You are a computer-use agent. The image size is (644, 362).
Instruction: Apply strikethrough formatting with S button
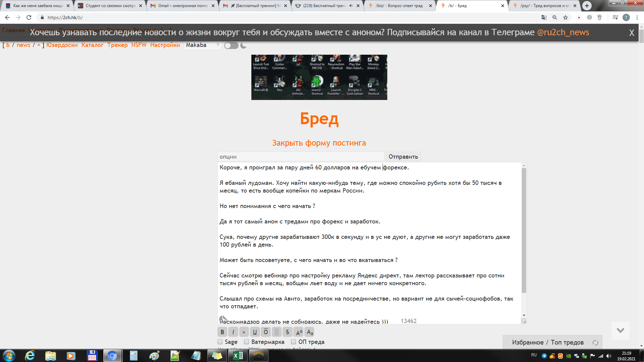pyautogui.click(x=287, y=332)
